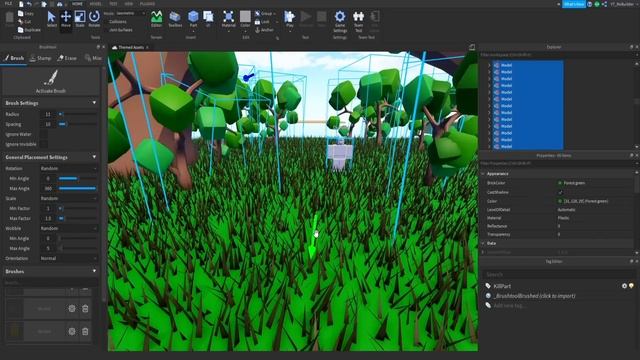Toggle the Ignore Invisible checkbox
Image resolution: width=640 pixels, height=360 pixels.
pyautogui.click(x=44, y=144)
